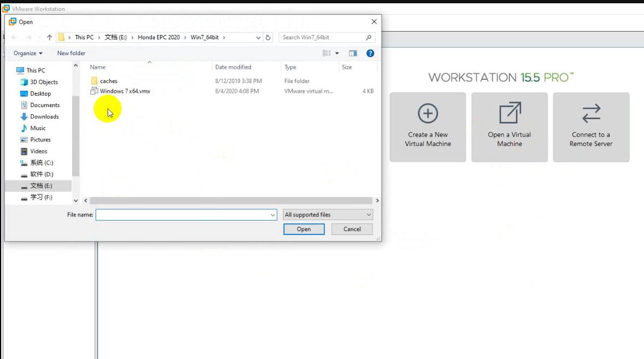
Task: Sort by the Size column header
Action: (x=347, y=67)
